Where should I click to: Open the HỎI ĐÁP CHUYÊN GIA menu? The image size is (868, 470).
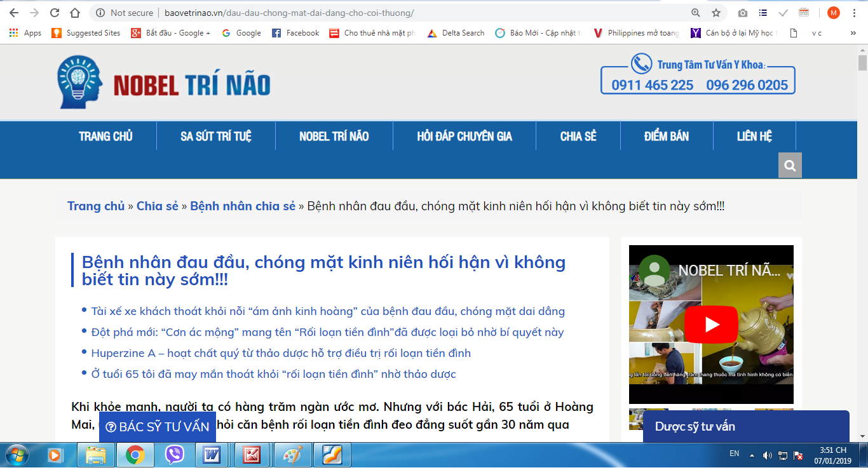point(465,137)
